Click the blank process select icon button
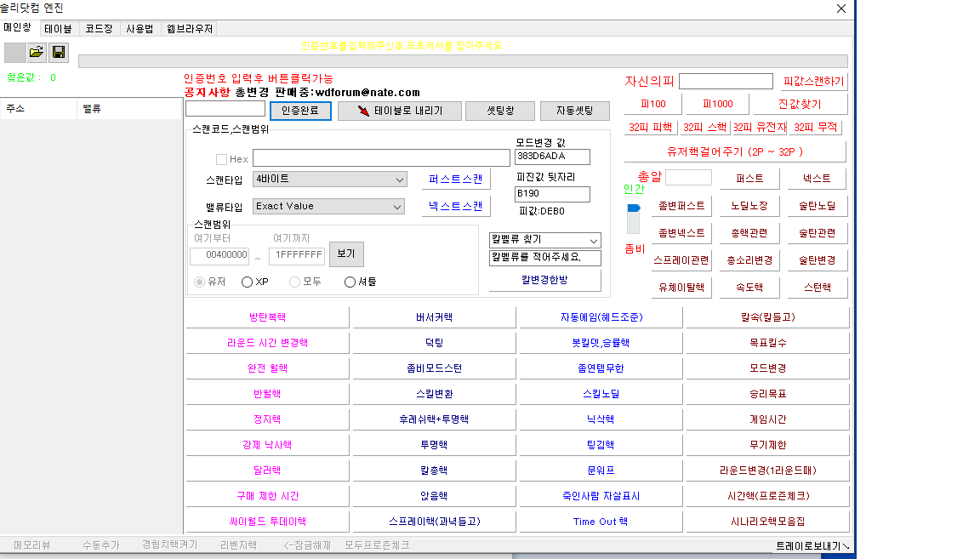 click(15, 53)
